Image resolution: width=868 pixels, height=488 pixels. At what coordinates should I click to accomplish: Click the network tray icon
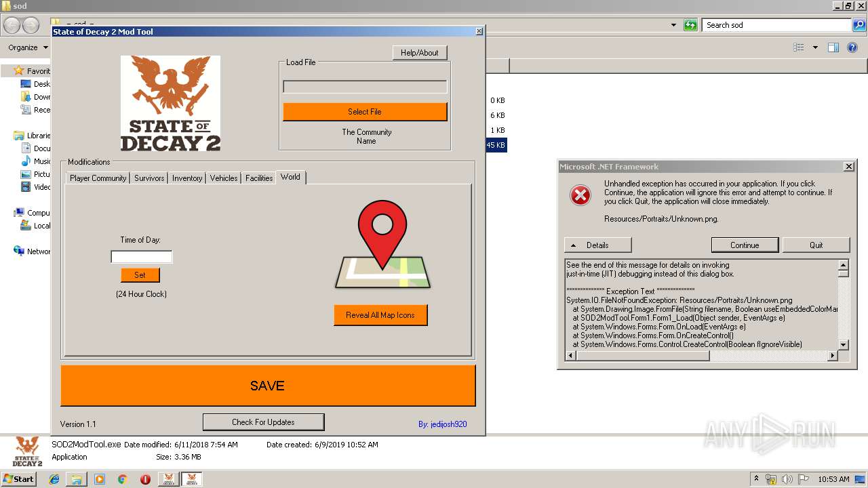click(x=771, y=479)
